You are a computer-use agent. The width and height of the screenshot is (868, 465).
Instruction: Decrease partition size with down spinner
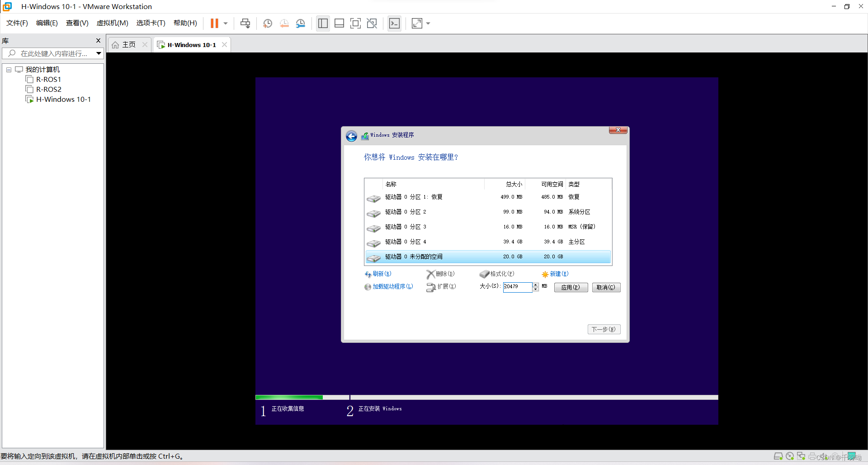(x=535, y=289)
